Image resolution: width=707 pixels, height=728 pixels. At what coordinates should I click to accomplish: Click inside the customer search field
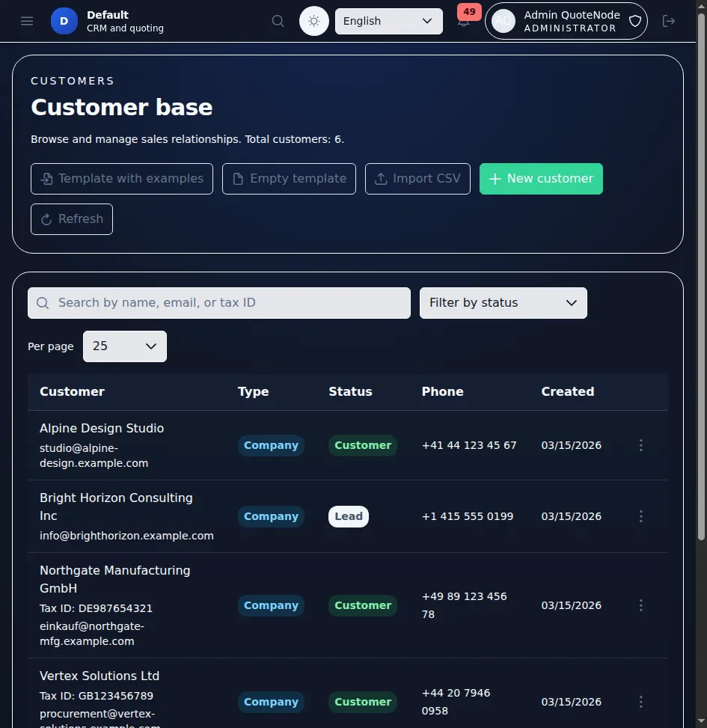point(218,302)
